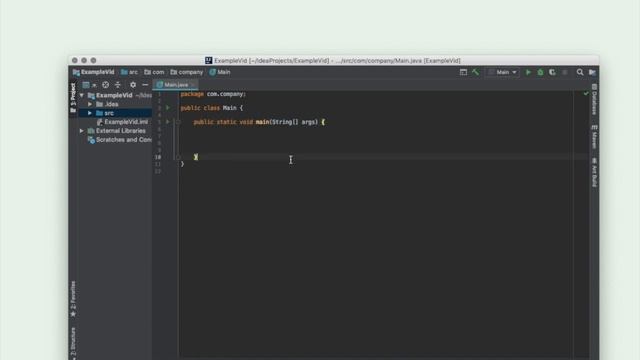Screen dimensions: 640x360
Task: Open Project panel settings gear
Action: pyautogui.click(x=133, y=85)
